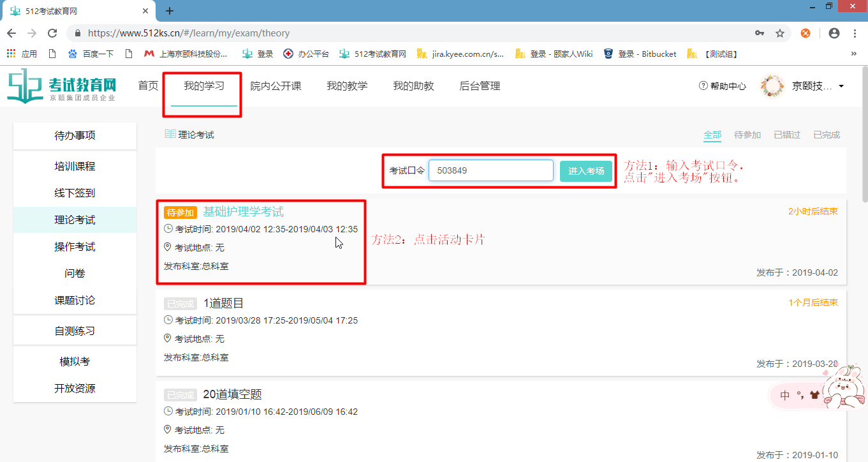This screenshot has width=868, height=462.
Task: Open the saved passwords key icon
Action: [760, 33]
